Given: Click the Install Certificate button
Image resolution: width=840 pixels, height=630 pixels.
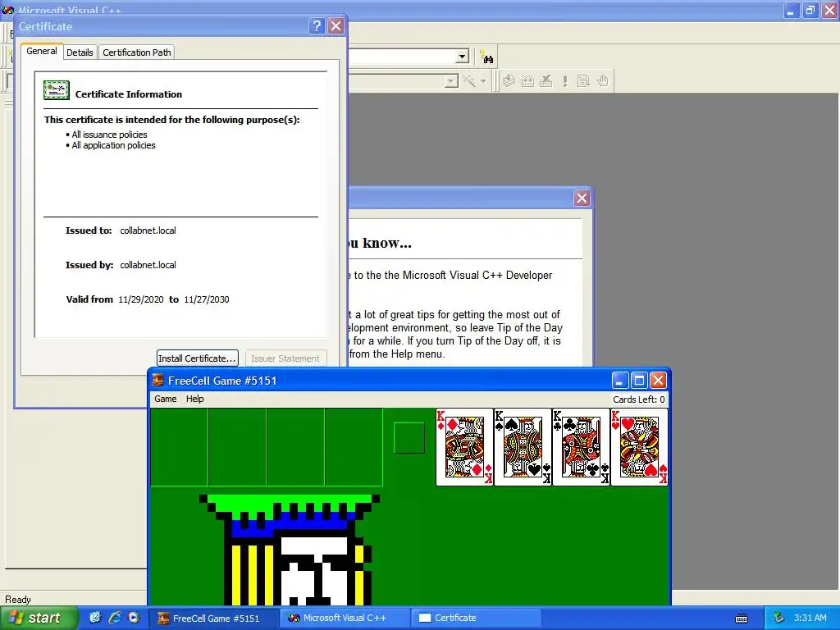Looking at the screenshot, I should pyautogui.click(x=197, y=358).
